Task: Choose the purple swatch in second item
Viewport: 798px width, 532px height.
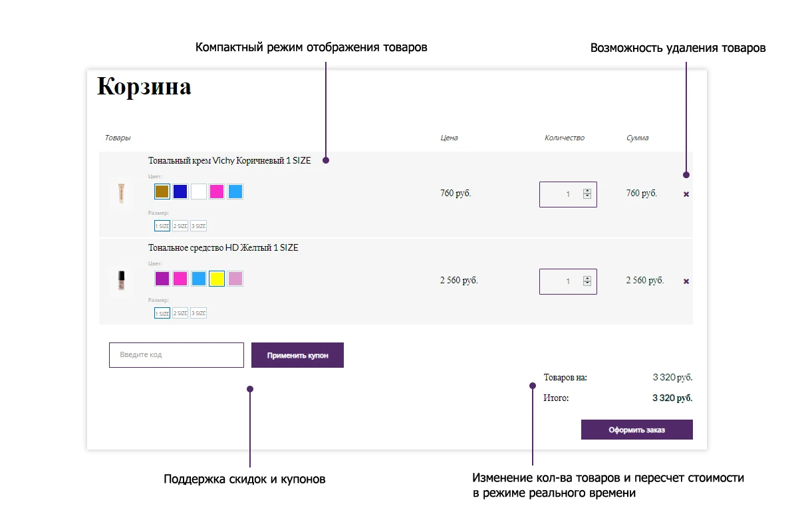Action: pyautogui.click(x=162, y=279)
